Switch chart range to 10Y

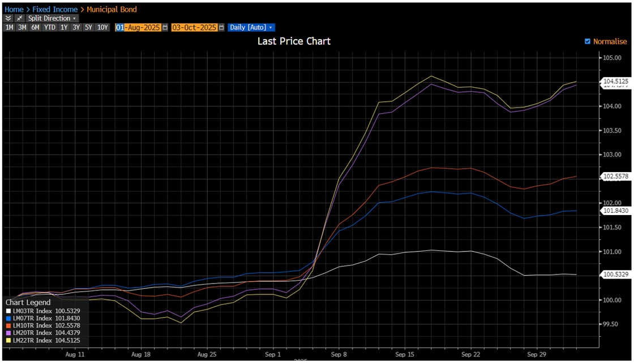pyautogui.click(x=102, y=27)
